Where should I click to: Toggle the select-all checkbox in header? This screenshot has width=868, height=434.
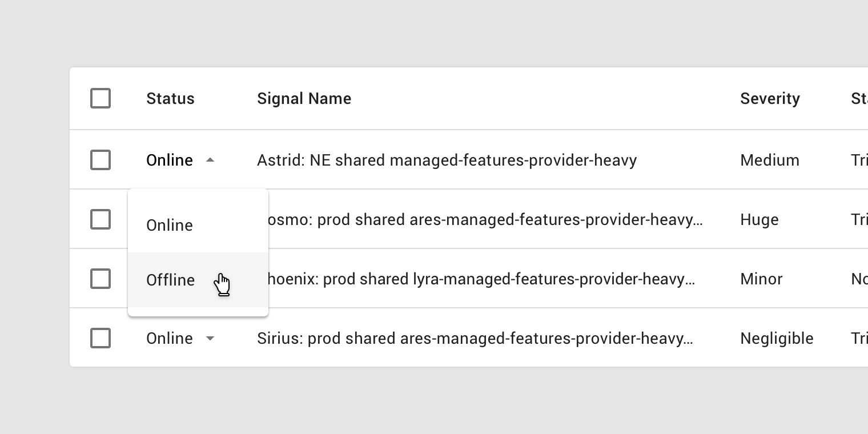[x=101, y=98]
